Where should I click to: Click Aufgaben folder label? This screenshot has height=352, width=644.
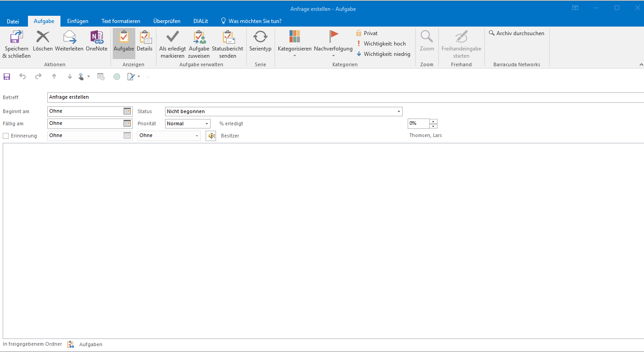(91, 344)
